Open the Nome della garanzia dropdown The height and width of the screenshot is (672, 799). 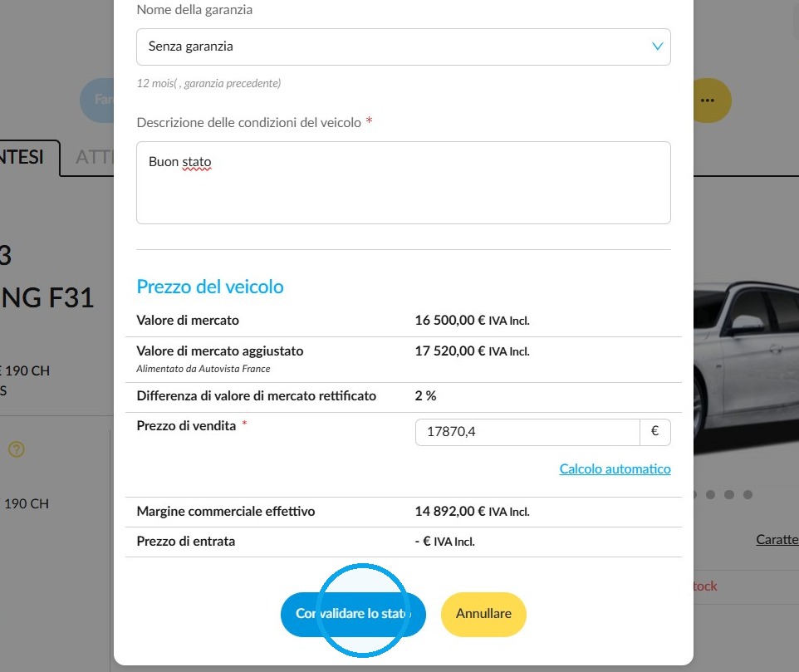pos(403,47)
